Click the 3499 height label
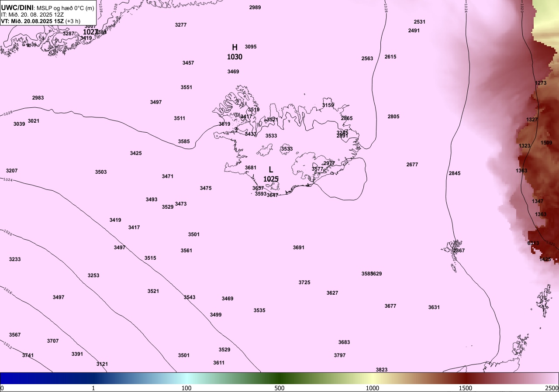The height and width of the screenshot is (392, 559). tap(216, 315)
